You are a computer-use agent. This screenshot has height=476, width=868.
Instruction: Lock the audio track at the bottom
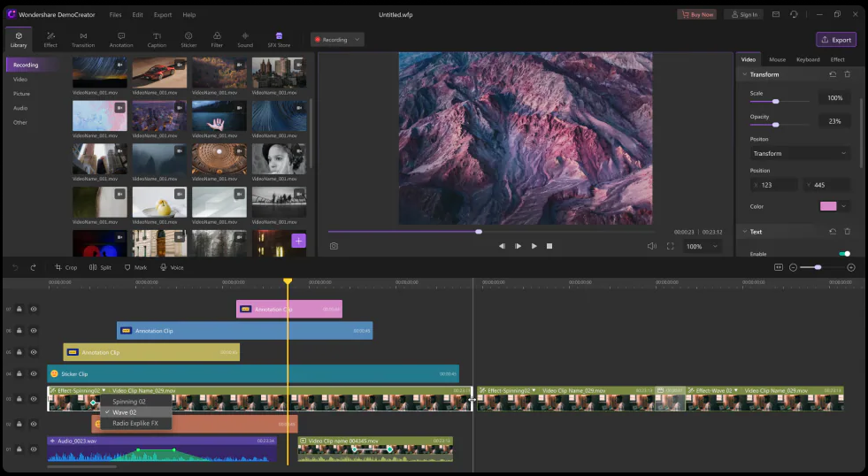(19, 449)
